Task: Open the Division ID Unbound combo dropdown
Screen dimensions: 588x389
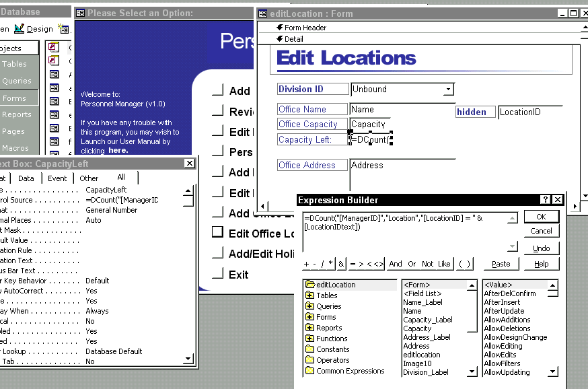Action: 448,90
